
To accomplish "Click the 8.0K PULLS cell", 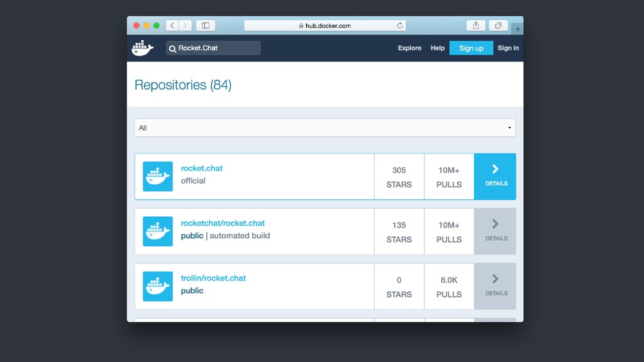I will coord(449,287).
